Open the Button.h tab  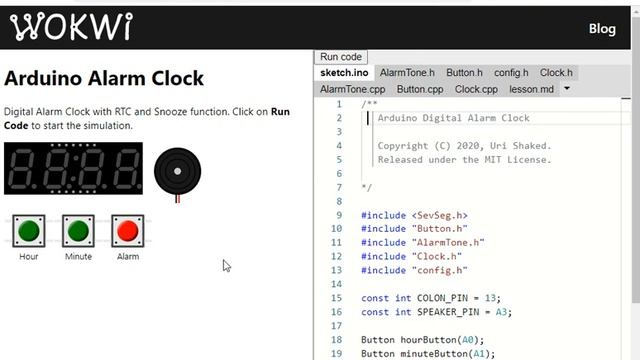coord(464,73)
